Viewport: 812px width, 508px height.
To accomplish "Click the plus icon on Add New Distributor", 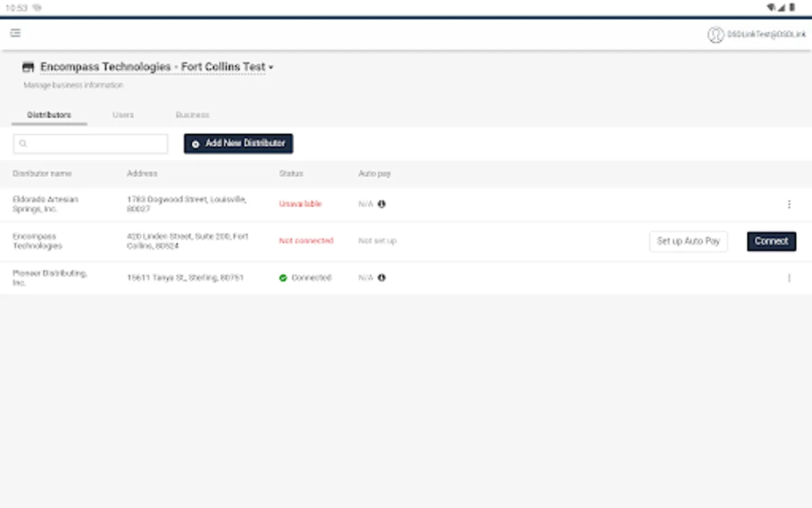I will [196, 144].
